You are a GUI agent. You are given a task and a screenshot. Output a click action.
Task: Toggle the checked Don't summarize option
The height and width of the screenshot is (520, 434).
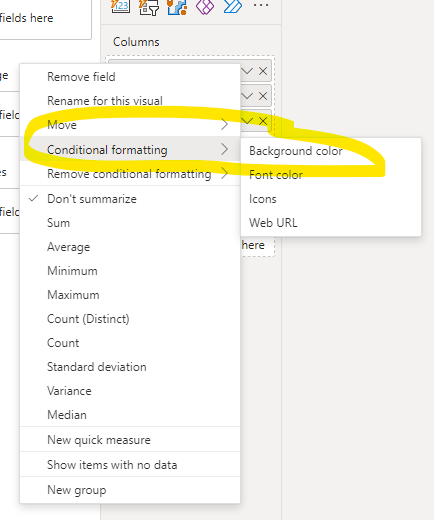coord(130,199)
